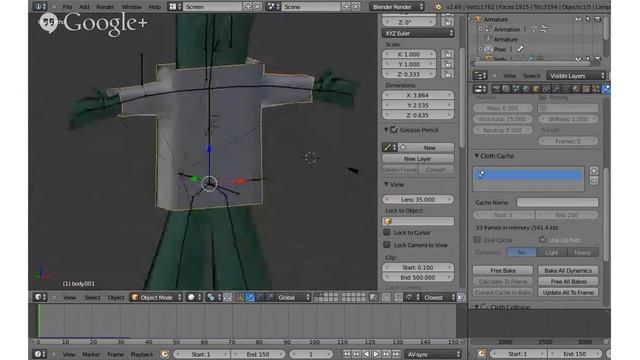Viewport: 640px width, 360px height.
Task: Click the lock icon beside Scale X
Action: pyautogui.click(x=448, y=54)
